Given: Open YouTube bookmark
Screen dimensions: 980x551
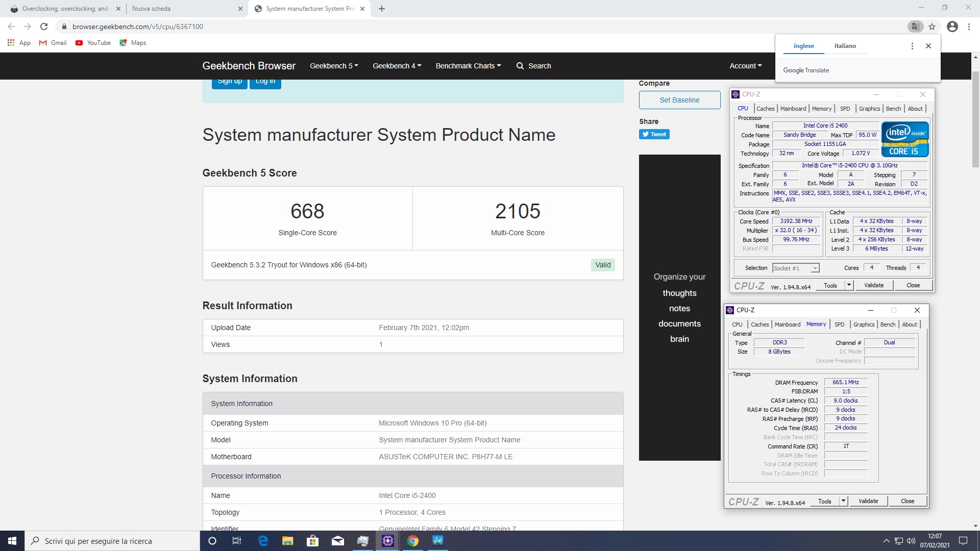Looking at the screenshot, I should point(93,43).
